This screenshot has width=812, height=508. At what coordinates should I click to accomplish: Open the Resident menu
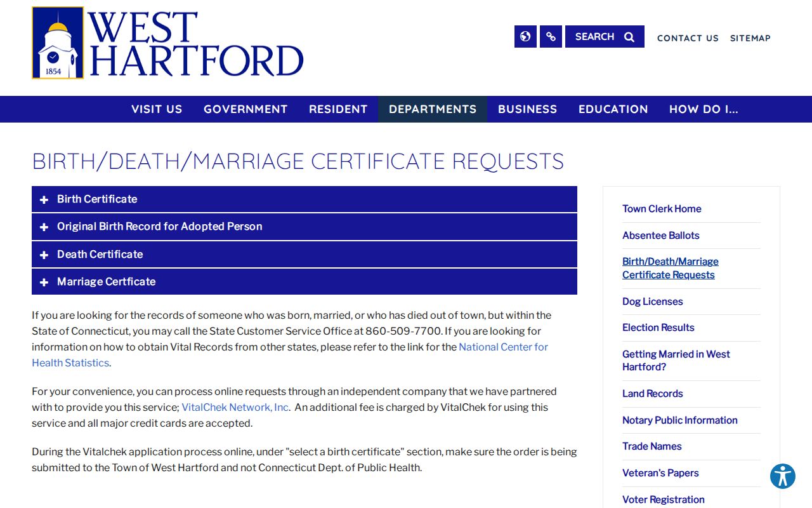click(338, 109)
